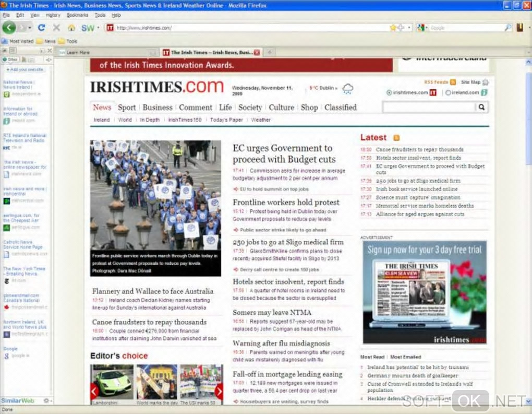
Task: Click the Irish Times site search field
Action: pyautogui.click(x=429, y=108)
